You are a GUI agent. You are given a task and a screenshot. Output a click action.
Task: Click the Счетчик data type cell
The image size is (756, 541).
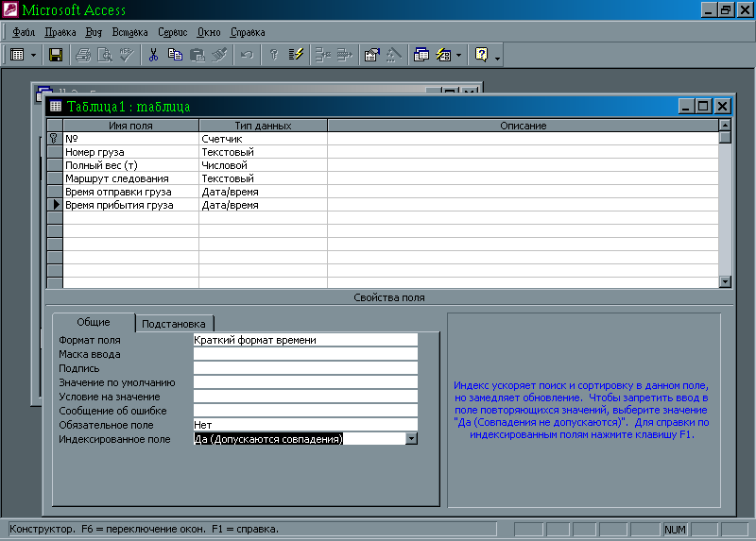[x=264, y=139]
